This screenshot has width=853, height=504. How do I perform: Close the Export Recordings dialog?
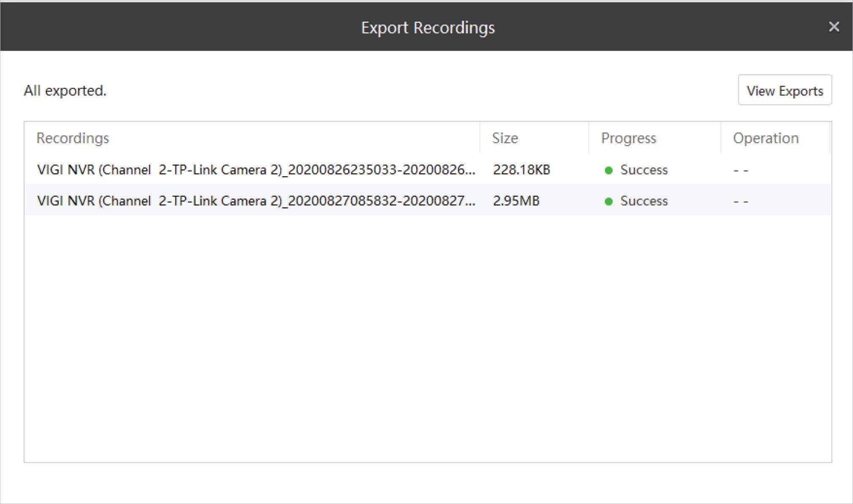[834, 27]
